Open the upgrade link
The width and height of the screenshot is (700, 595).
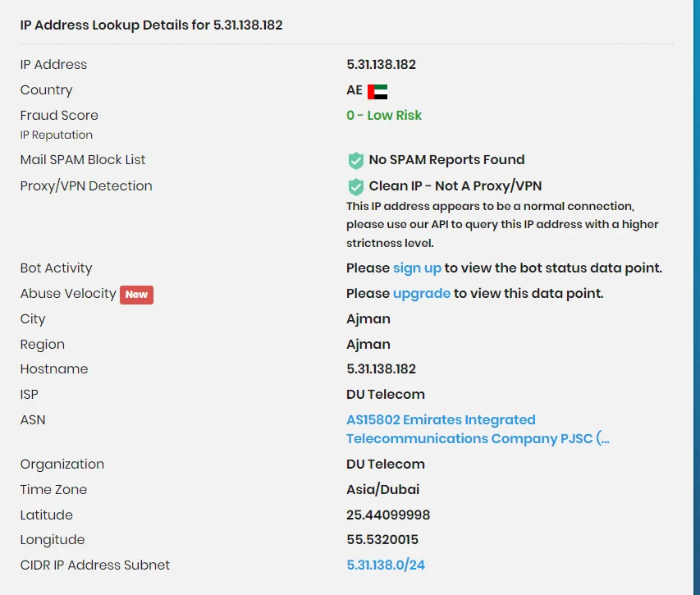point(422,294)
